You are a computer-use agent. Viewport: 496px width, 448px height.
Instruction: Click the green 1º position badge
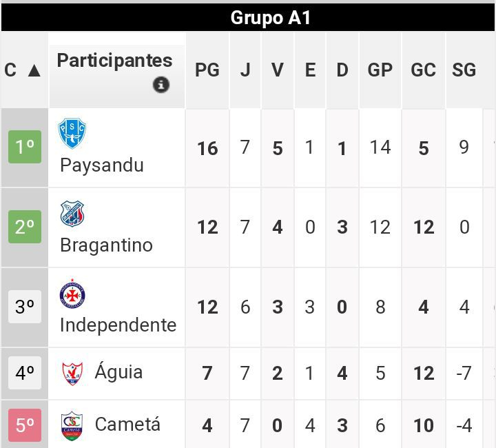(25, 147)
